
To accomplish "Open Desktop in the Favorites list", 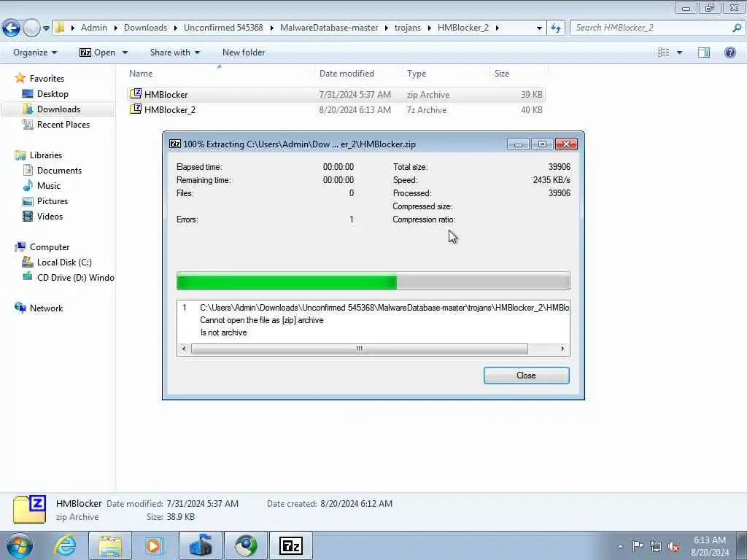I will (x=53, y=94).
